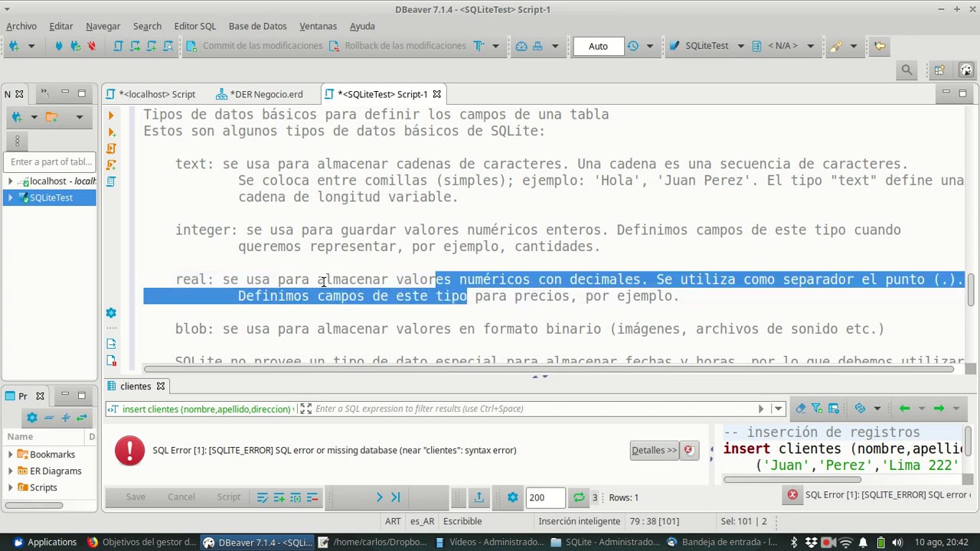Click the red Disconnect plug icon
This screenshot has height=551, width=980.
(91, 46)
